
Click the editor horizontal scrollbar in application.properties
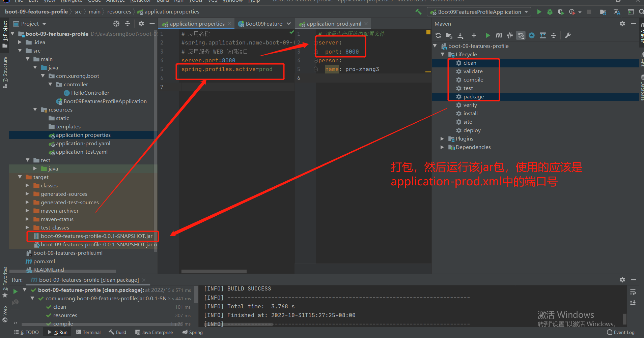214,271
